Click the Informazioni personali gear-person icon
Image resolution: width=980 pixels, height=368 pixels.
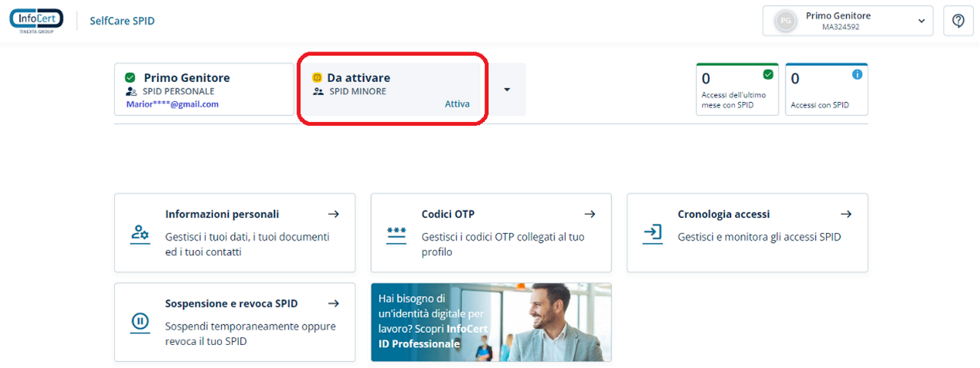click(139, 234)
